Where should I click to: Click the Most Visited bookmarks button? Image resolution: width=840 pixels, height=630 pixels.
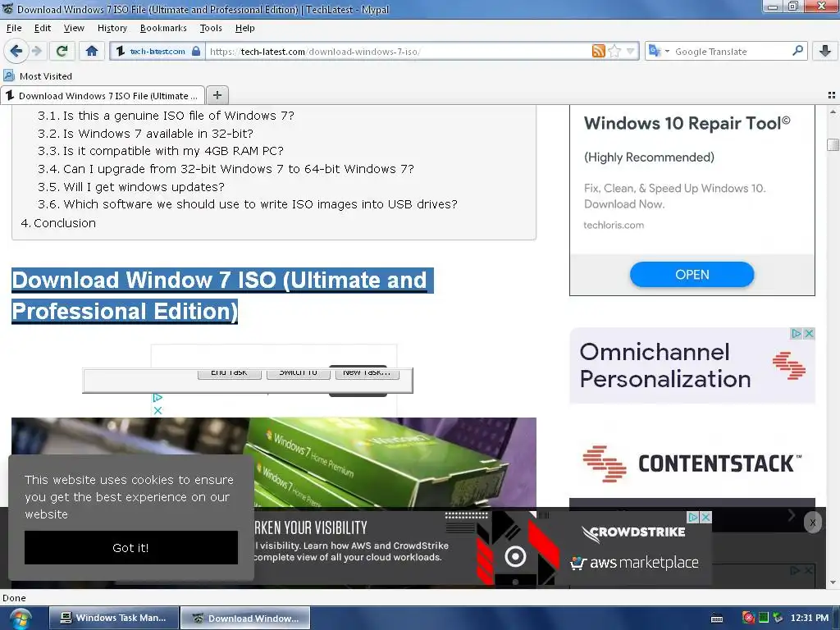tap(38, 76)
